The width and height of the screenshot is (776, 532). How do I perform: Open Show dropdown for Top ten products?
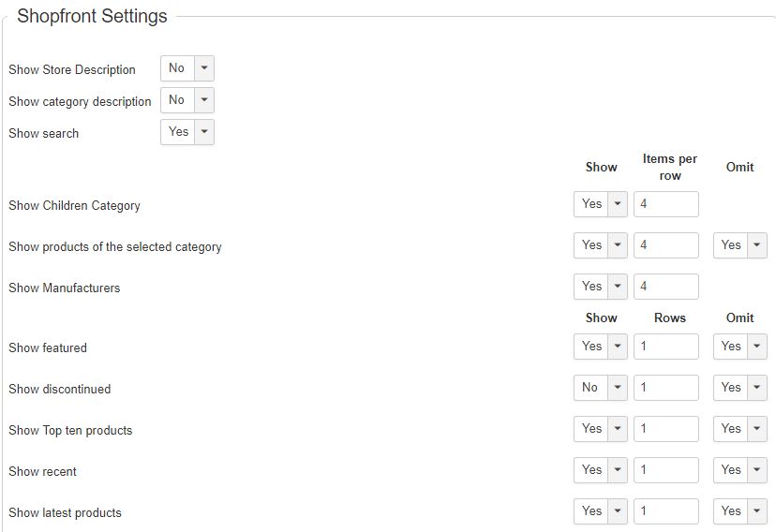click(x=600, y=429)
